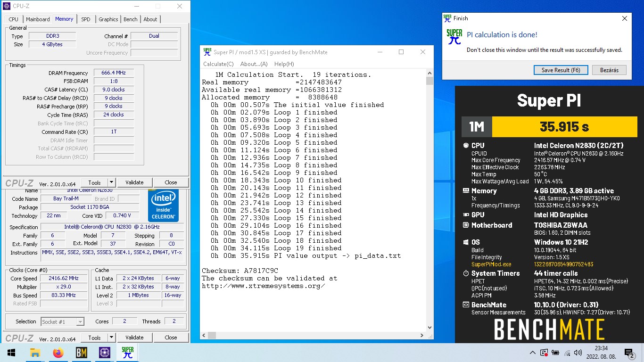Click Super PI horizontal scrollbar left arrow
This screenshot has height=362, width=644.
pos(204,335)
